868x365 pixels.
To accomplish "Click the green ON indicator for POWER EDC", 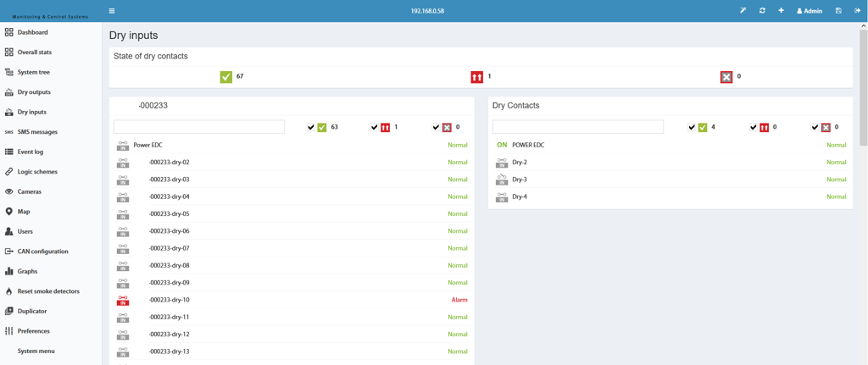I will tap(502, 145).
